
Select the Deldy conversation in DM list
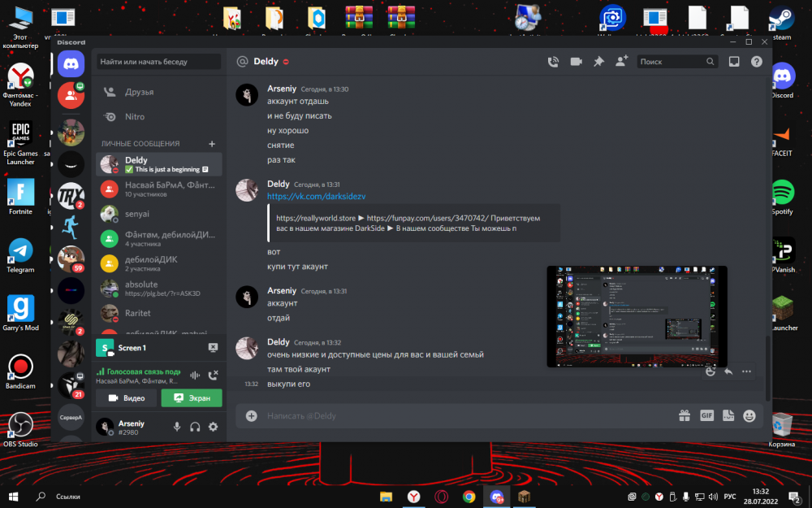point(159,164)
